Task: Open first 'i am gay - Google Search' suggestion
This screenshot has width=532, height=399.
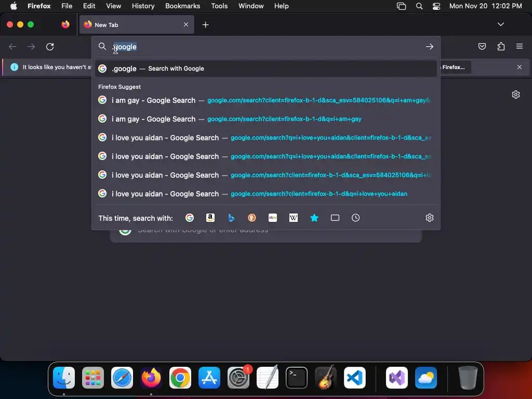Action: 266,100
